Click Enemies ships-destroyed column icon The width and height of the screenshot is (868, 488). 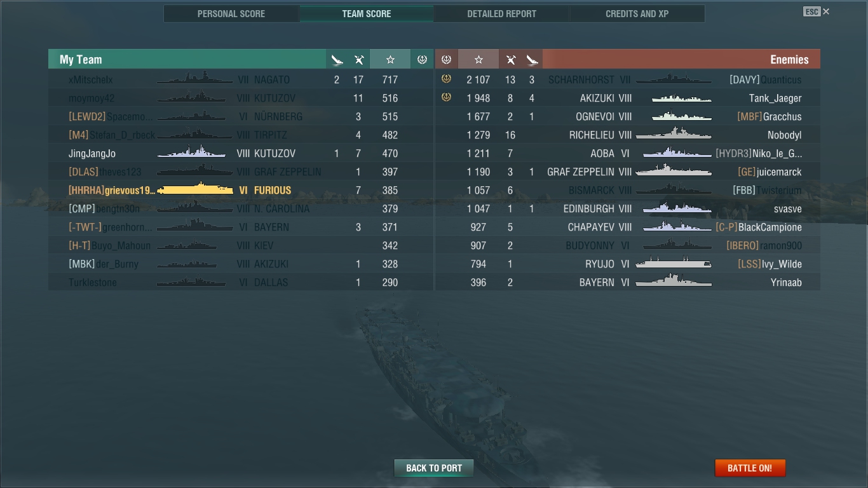tap(510, 60)
